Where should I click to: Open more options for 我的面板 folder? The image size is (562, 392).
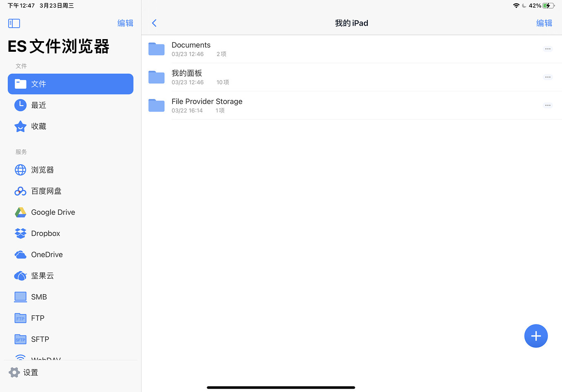click(x=548, y=77)
